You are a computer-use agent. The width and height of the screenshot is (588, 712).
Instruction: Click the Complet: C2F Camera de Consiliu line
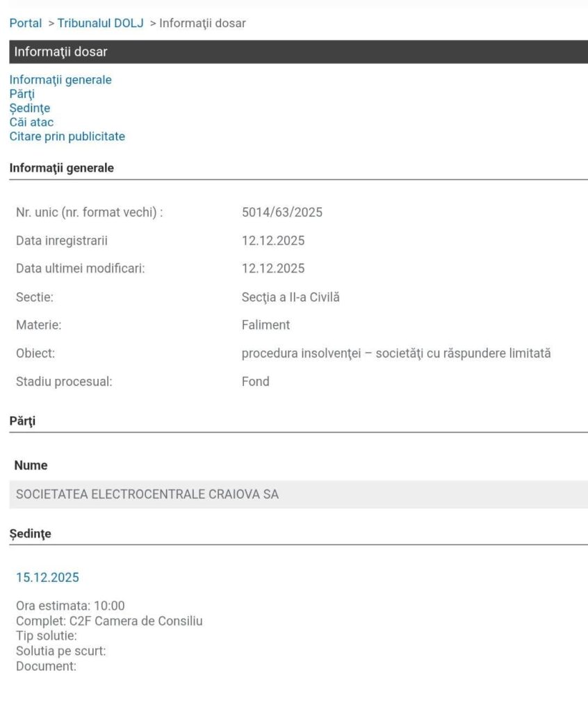(109, 621)
